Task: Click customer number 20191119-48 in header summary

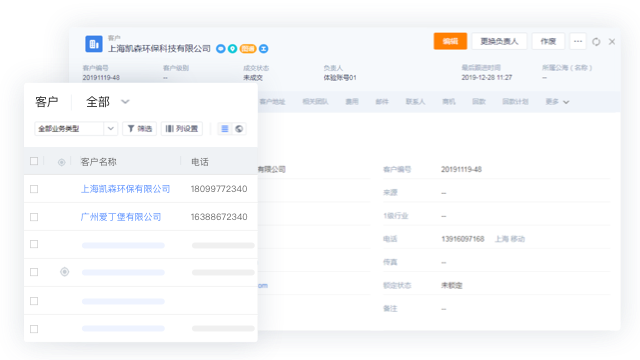Action: [x=101, y=78]
